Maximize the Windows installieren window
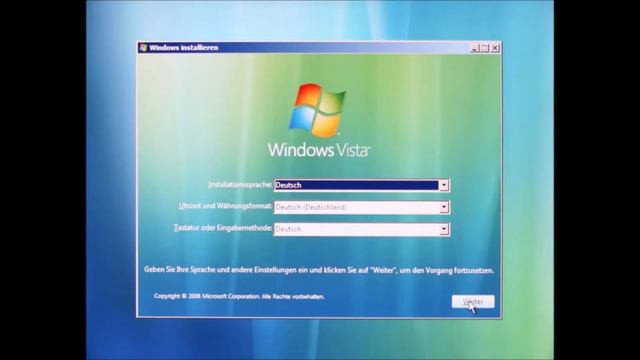The width and height of the screenshot is (640, 360). tap(484, 48)
